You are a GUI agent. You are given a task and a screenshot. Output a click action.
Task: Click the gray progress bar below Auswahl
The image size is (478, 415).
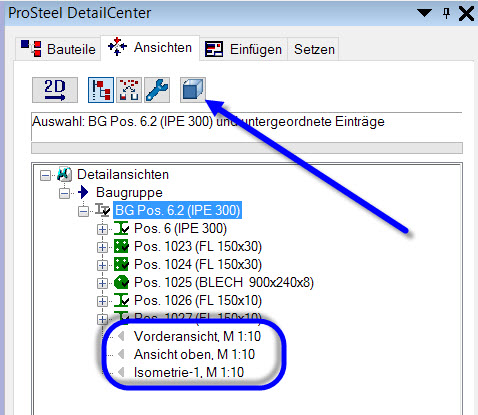point(247,148)
